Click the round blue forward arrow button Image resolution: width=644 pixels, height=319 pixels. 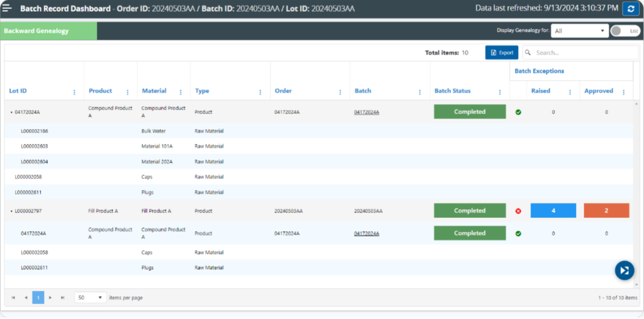(624, 270)
